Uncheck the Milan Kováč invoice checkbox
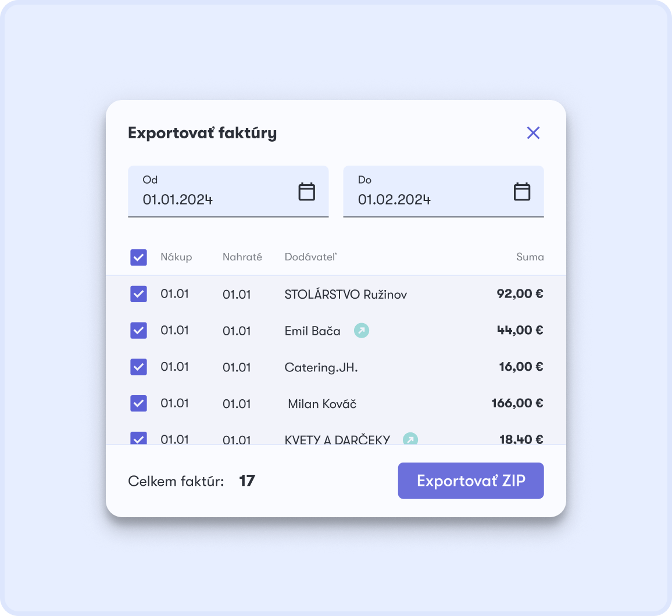The width and height of the screenshot is (672, 616). 138,403
